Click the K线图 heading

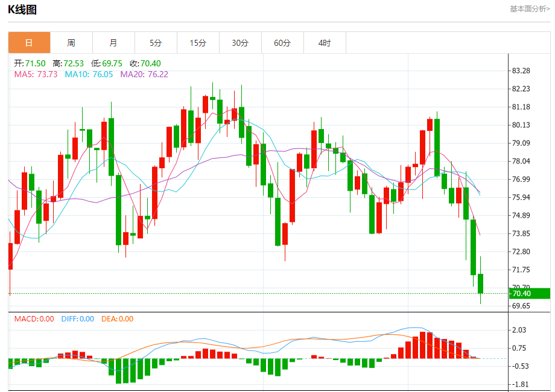22,10
